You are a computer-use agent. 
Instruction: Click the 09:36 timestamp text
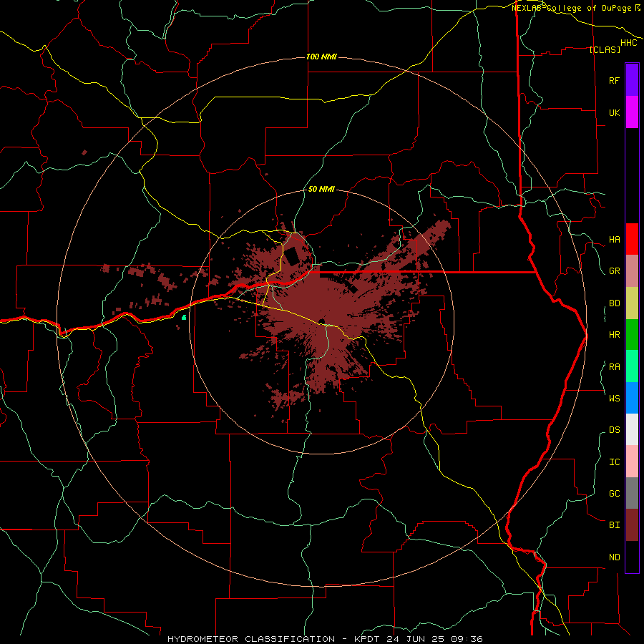click(467, 639)
